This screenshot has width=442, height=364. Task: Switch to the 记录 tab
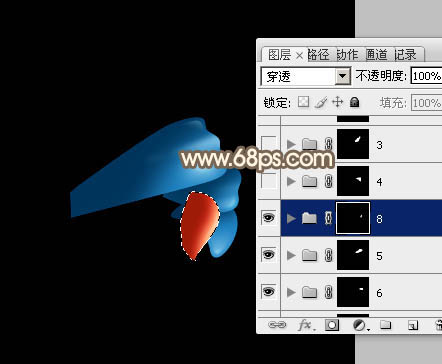(405, 55)
